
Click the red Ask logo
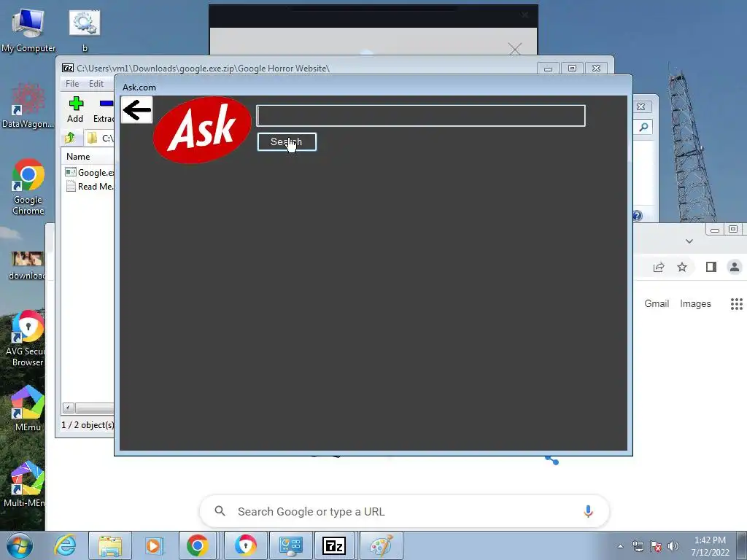203,130
